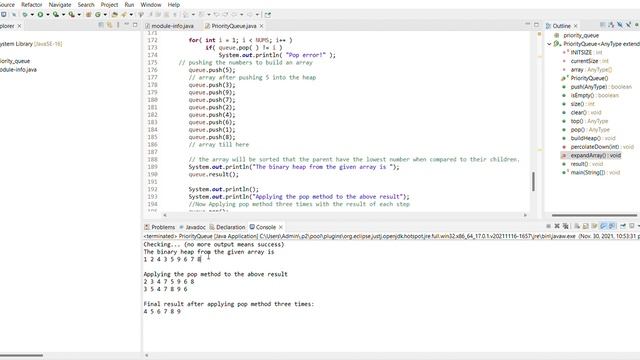640x360 pixels.
Task: Open the Run menu
Action: [129, 5]
